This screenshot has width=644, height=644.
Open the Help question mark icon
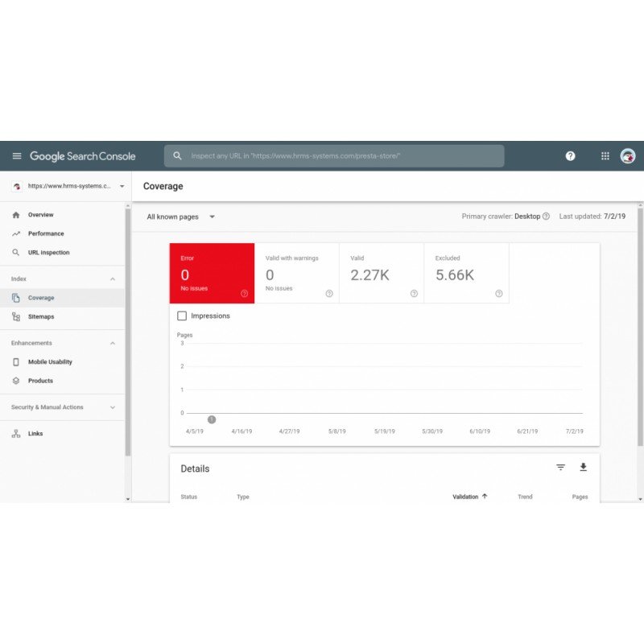570,156
